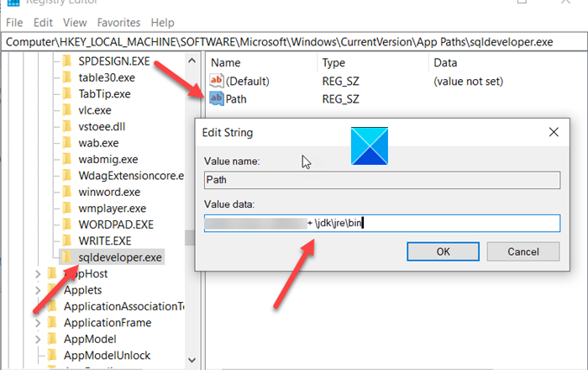588x370 pixels.
Task: Click the Value data text field
Action: click(382, 224)
